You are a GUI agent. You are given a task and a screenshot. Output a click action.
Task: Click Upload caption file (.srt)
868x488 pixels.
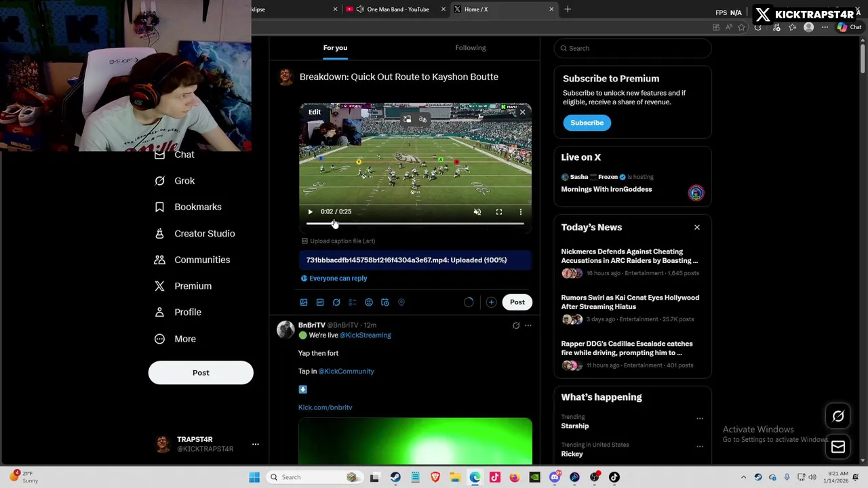pyautogui.click(x=338, y=241)
